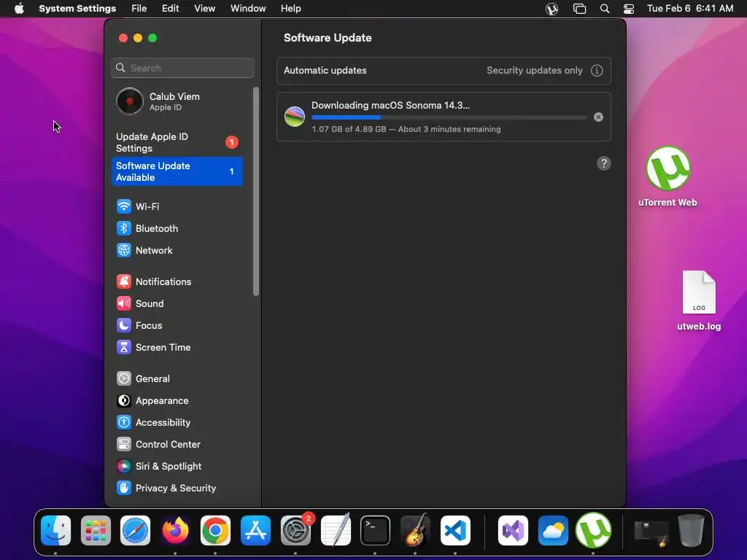Image resolution: width=747 pixels, height=560 pixels.
Task: Open GarageBand from the Dock
Action: click(x=415, y=531)
